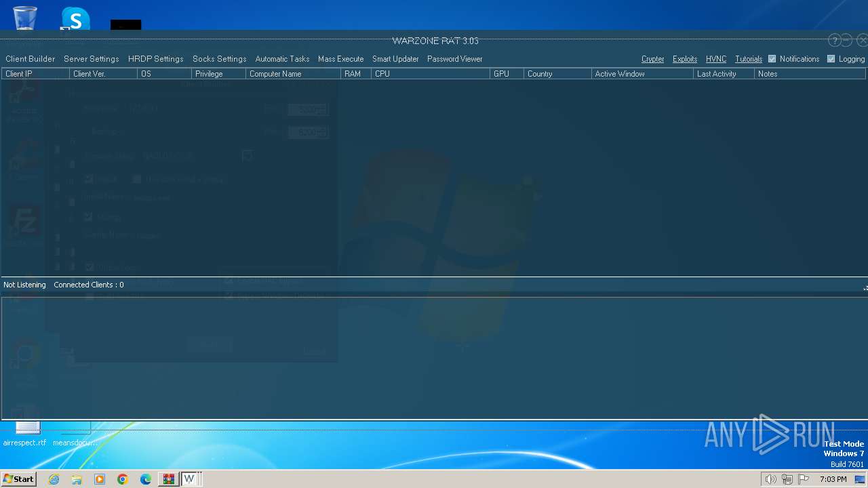Image resolution: width=868 pixels, height=488 pixels.
Task: Open Mass Execute menu
Action: (x=340, y=59)
